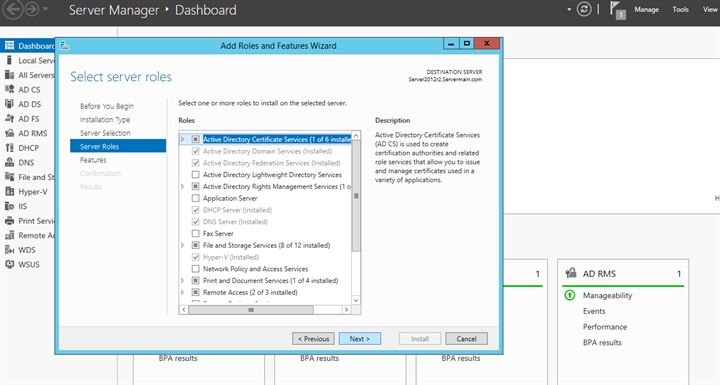Screen dimensions: 720x385
Task: Open the Print Services sidebar icon
Action: pyautogui.click(x=9, y=221)
